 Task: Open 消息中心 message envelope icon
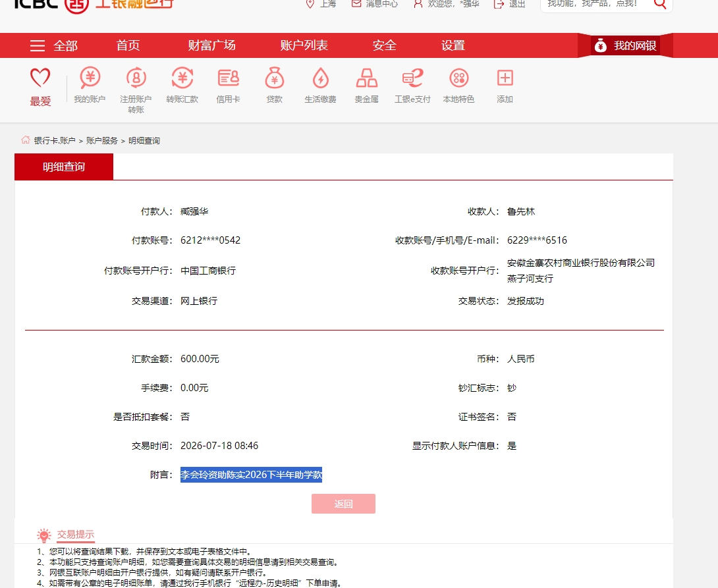356,3
